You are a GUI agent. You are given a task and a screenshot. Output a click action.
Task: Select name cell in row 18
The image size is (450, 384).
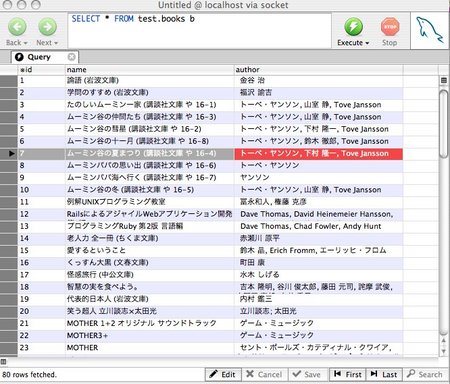click(x=150, y=287)
